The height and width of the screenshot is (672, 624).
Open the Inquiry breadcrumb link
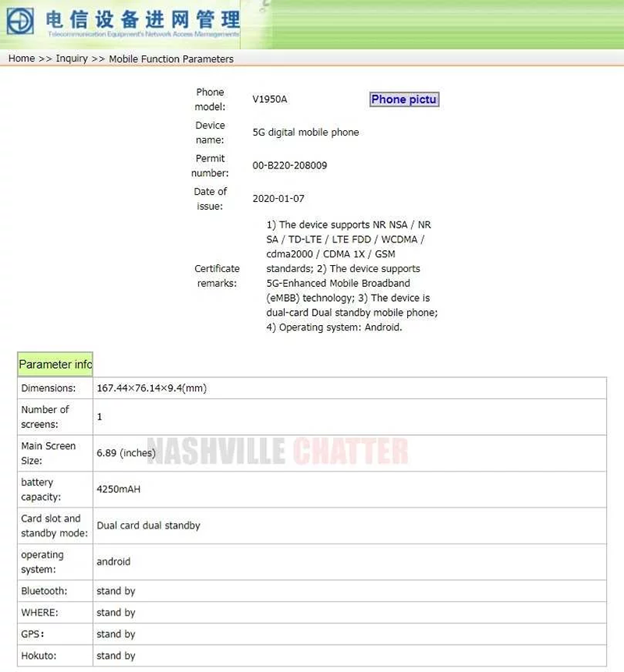(x=72, y=58)
